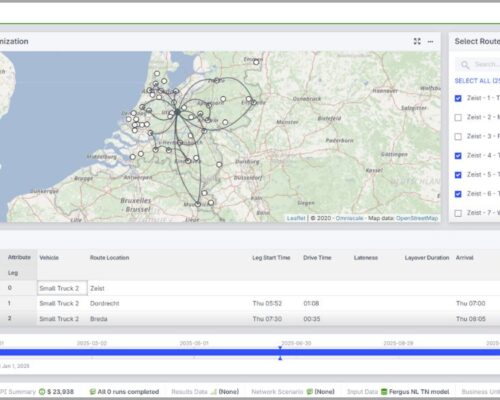Click the central Zeist depot hub marker
The image size is (500, 400).
point(177,112)
